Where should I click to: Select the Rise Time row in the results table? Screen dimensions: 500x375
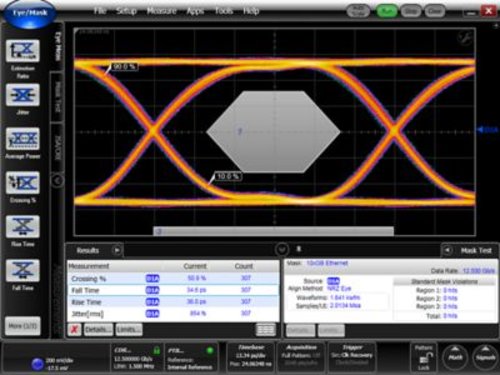coord(173,302)
